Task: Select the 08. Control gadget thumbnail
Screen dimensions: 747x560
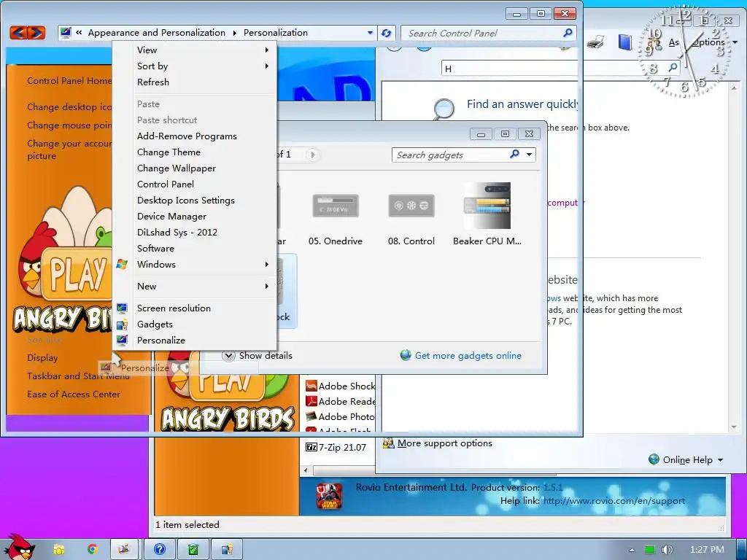Action: (x=411, y=206)
